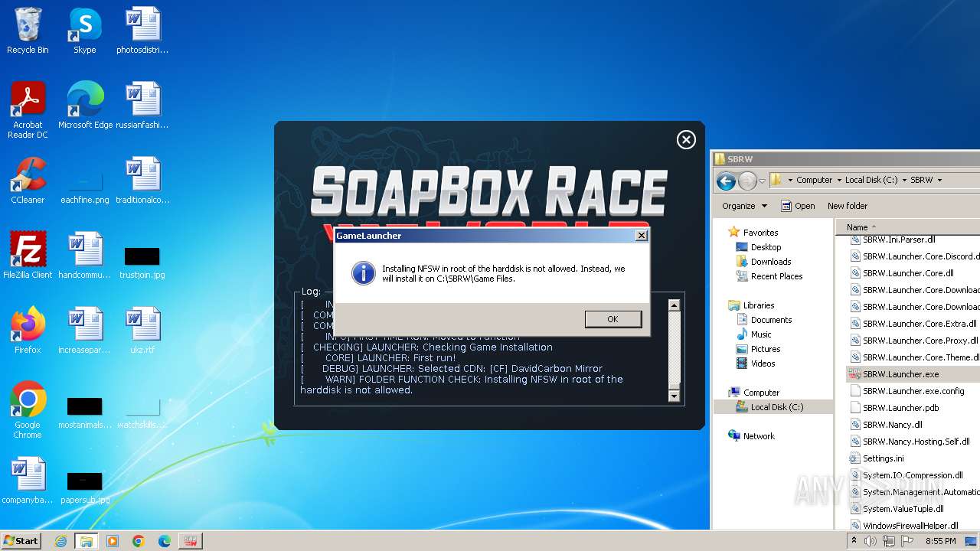Select trustjoin.jpg image on desktop
Image resolution: width=980 pixels, height=551 pixels.
142,262
